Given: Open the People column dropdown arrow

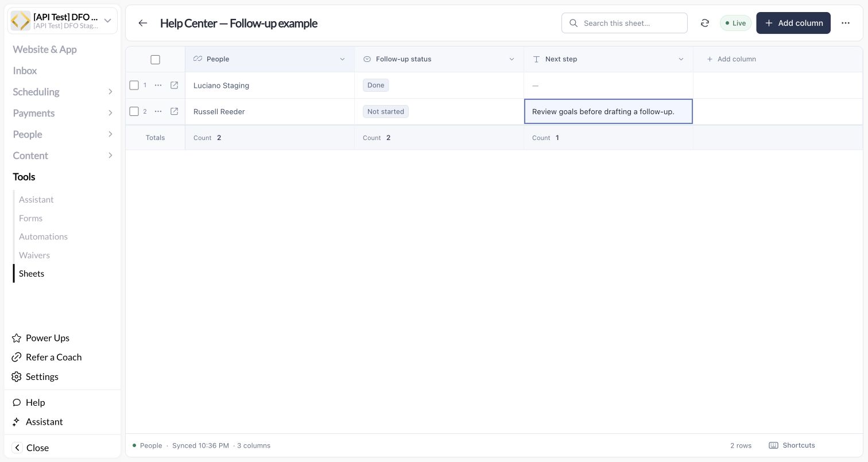Looking at the screenshot, I should click(x=342, y=59).
